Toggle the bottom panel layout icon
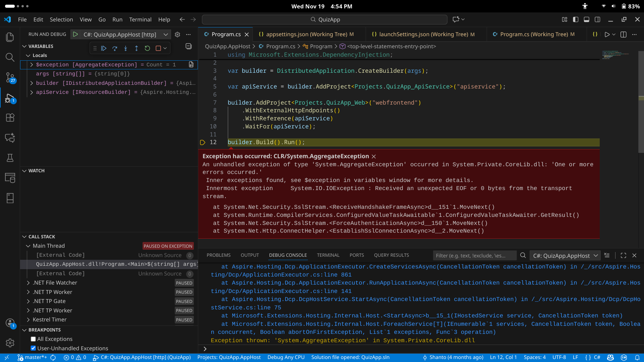The width and height of the screenshot is (644, 362). tap(586, 19)
